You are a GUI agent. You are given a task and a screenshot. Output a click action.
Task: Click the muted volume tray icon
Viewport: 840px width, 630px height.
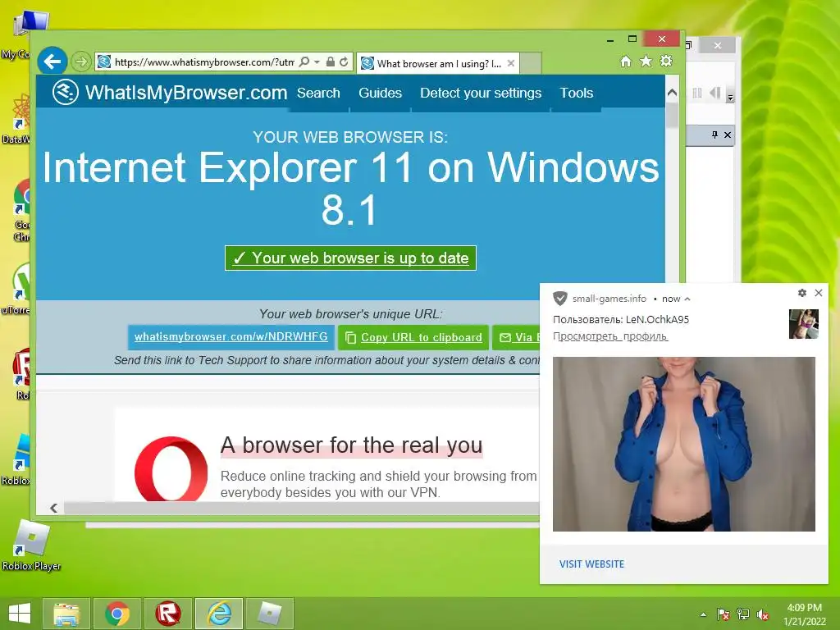coord(763,614)
